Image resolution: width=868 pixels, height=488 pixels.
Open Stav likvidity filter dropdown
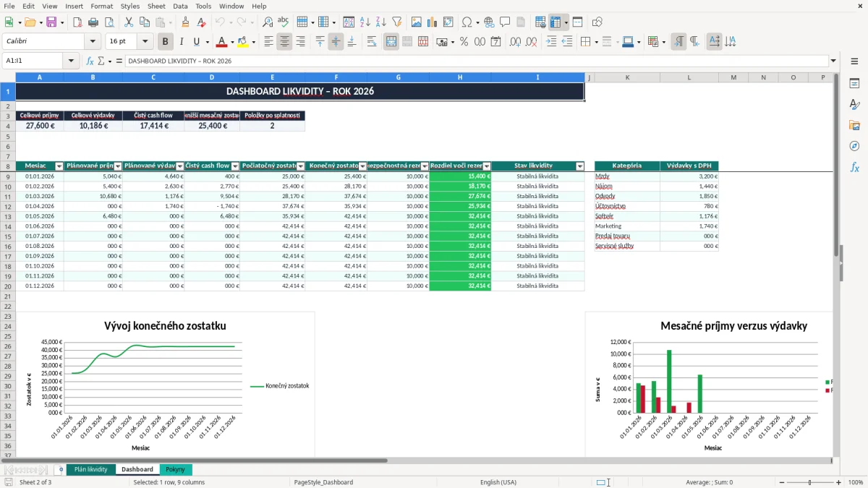pos(579,166)
